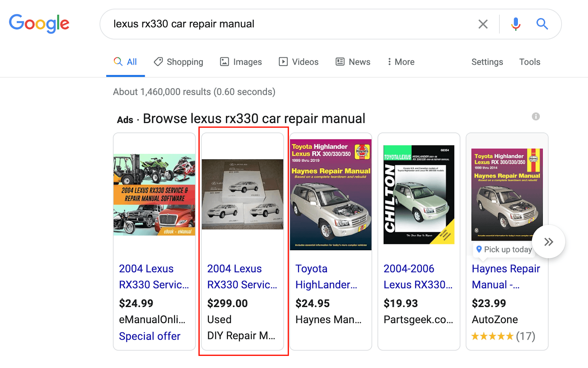Switch to the Shopping tab
The image size is (588, 368).
point(179,62)
